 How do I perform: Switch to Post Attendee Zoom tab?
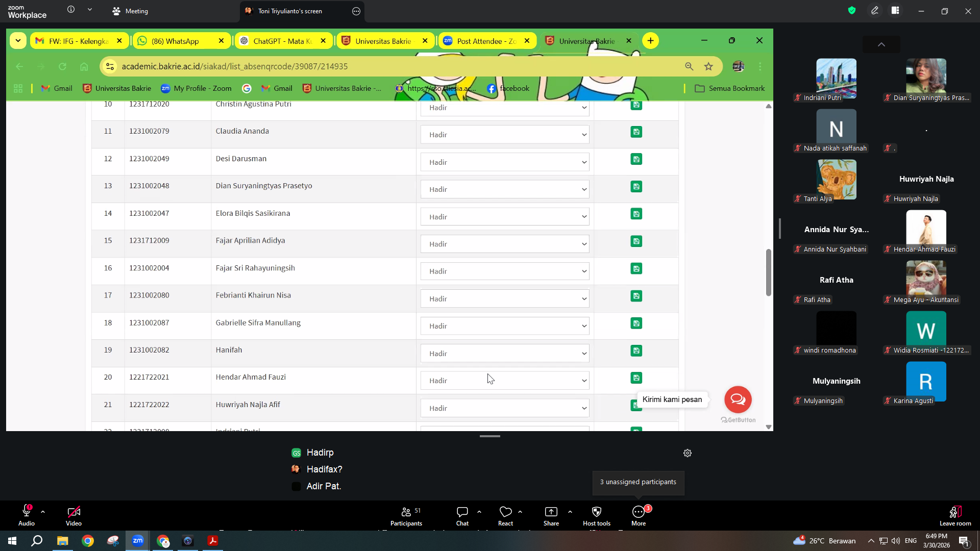[487, 41]
